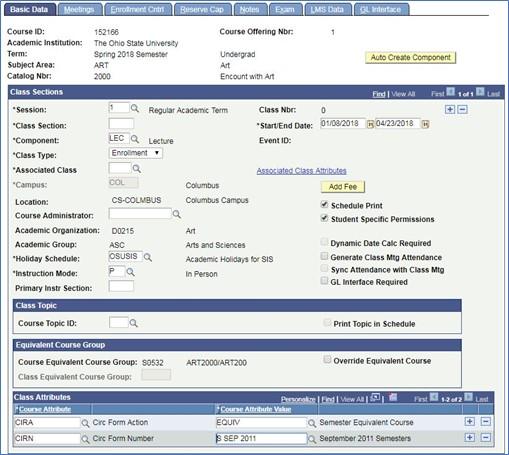Open the Holiday Schedule lookup magnifier

(148, 257)
